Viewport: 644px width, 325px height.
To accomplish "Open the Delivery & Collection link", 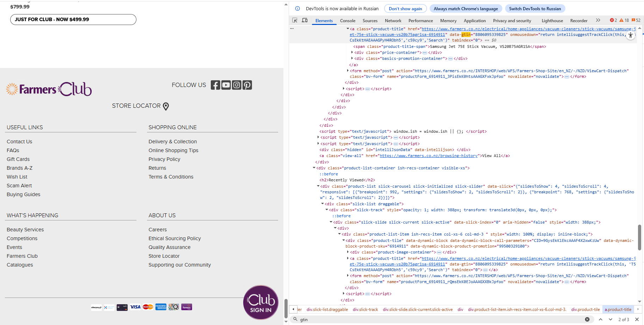I will pos(173,142).
